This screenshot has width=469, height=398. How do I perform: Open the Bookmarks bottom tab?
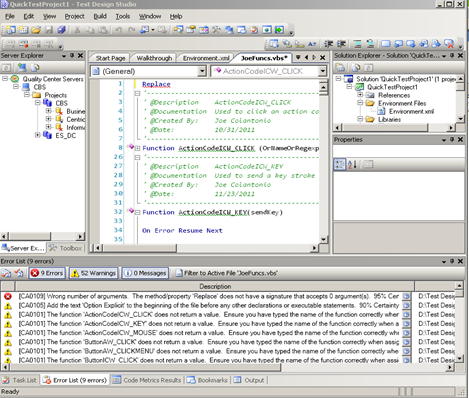pyautogui.click(x=207, y=380)
